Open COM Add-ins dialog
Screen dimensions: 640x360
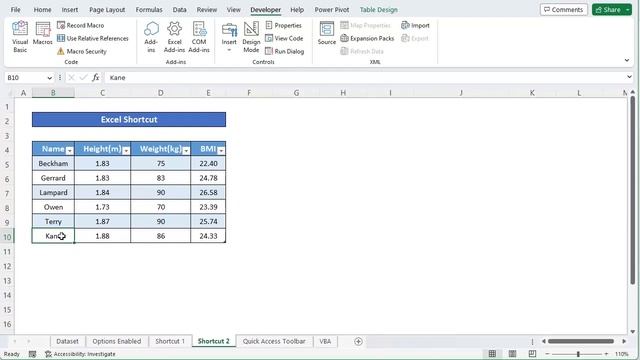(199, 37)
